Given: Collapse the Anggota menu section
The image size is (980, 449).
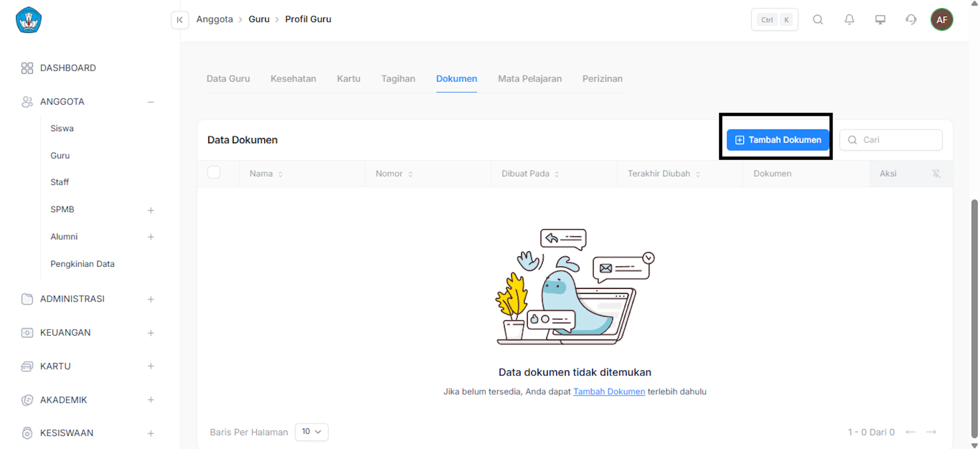Looking at the screenshot, I should point(151,102).
